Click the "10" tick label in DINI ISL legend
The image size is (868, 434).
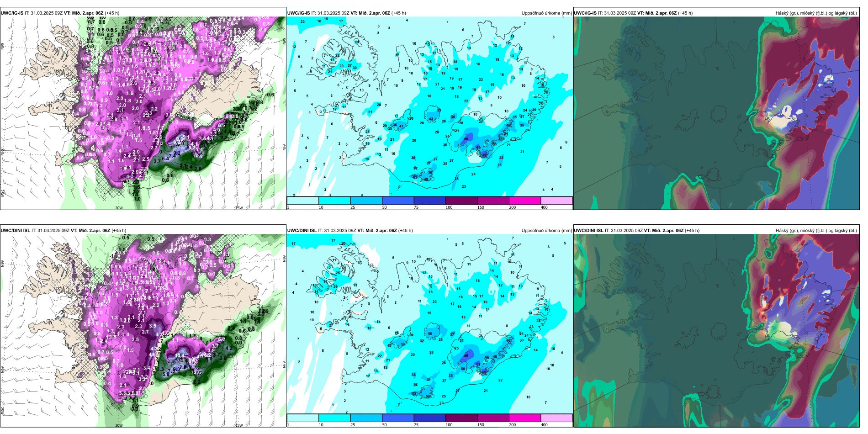click(x=321, y=425)
